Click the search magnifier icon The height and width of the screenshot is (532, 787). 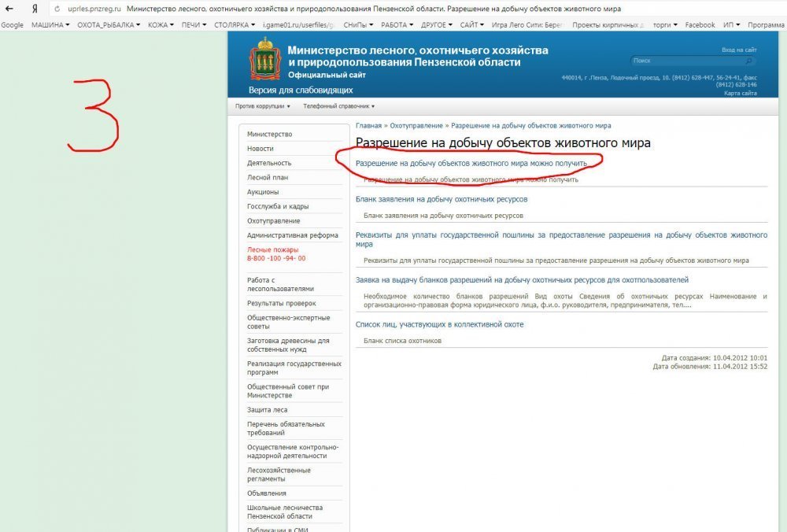[x=748, y=61]
